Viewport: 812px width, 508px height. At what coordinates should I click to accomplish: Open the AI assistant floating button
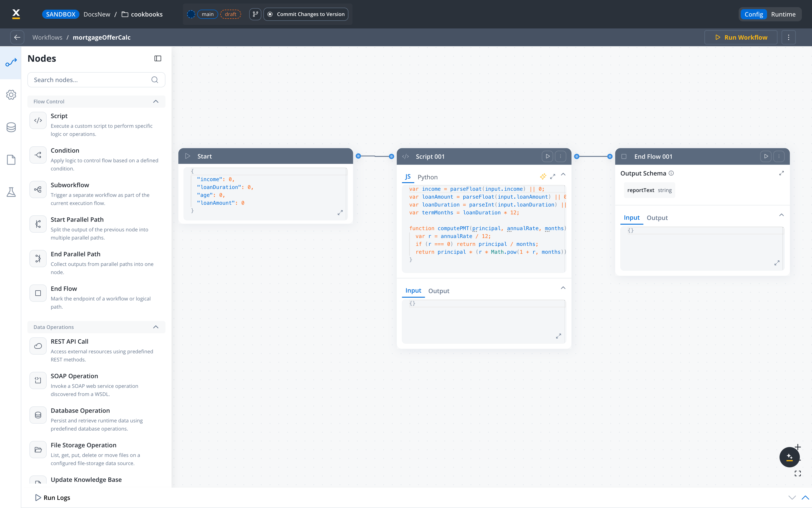click(789, 457)
